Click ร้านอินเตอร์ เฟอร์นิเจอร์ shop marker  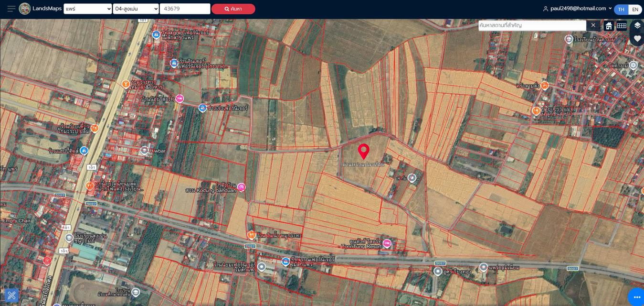[x=174, y=63]
